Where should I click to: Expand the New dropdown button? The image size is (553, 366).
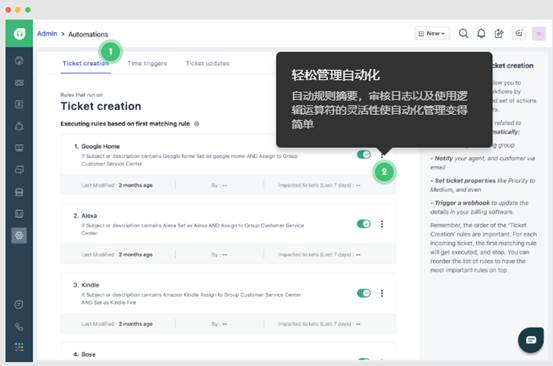point(432,33)
